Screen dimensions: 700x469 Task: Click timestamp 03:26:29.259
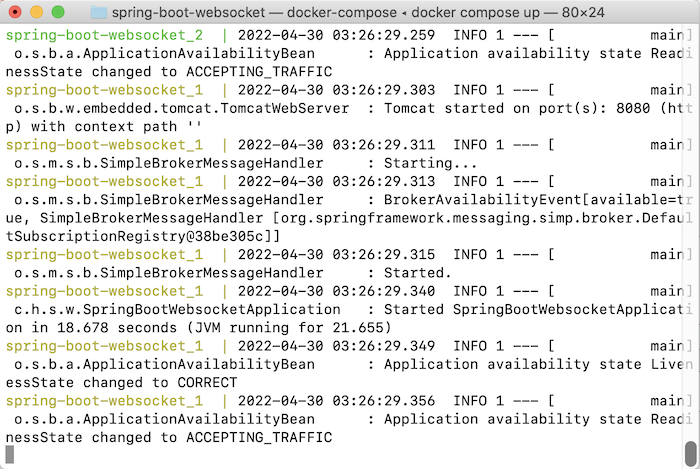pyautogui.click(x=383, y=35)
